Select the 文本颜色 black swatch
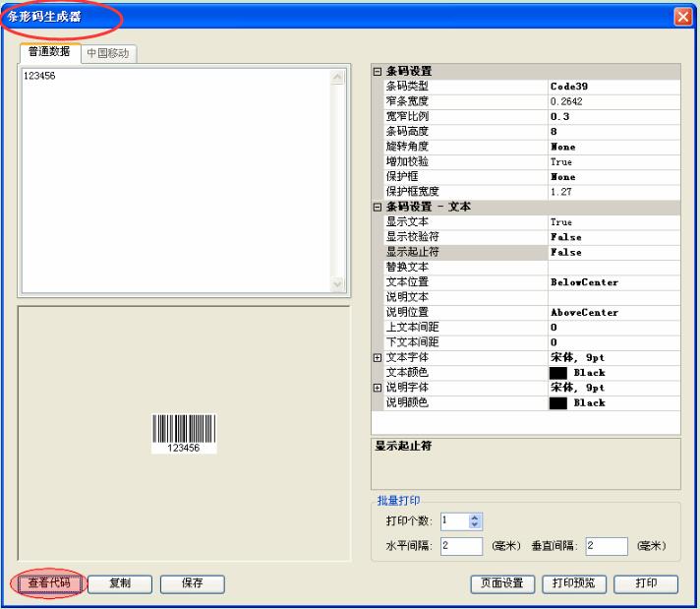The width and height of the screenshot is (700, 609). pos(557,373)
